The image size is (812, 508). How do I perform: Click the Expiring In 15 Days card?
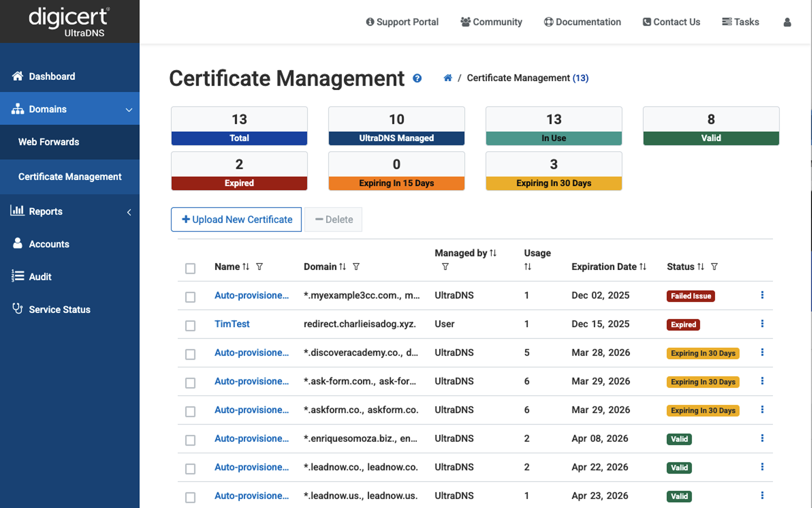tap(397, 171)
